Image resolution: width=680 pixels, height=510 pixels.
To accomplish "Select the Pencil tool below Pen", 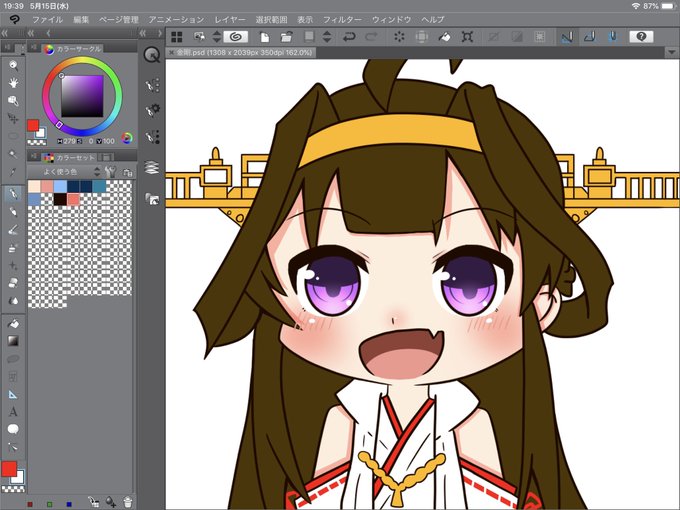I will coord(13,212).
